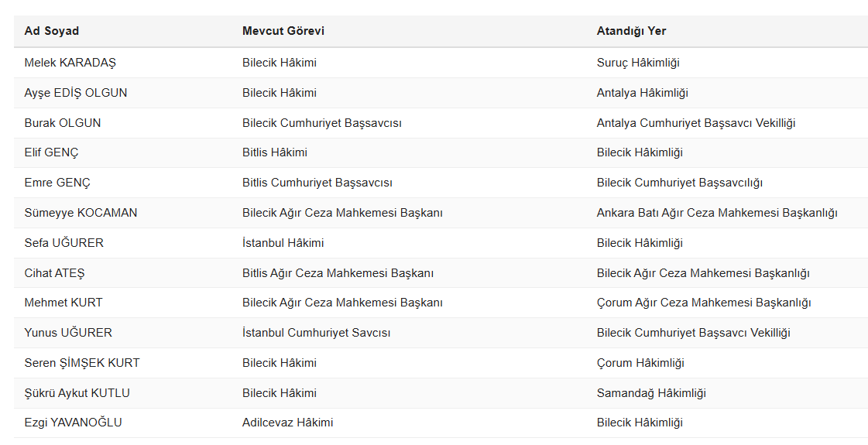
Task: Click Burak OLGUN in the table
Action: [x=63, y=123]
